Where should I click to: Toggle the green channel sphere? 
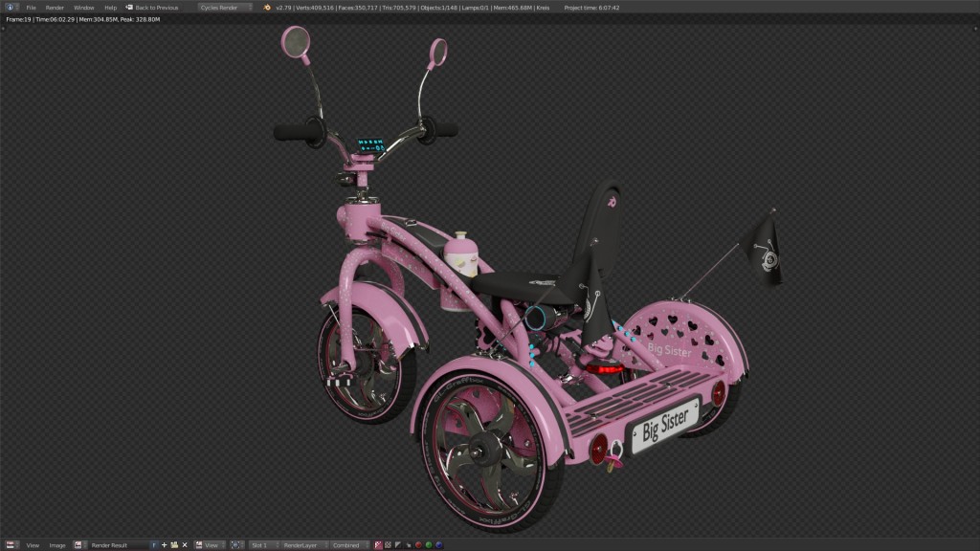pyautogui.click(x=429, y=544)
